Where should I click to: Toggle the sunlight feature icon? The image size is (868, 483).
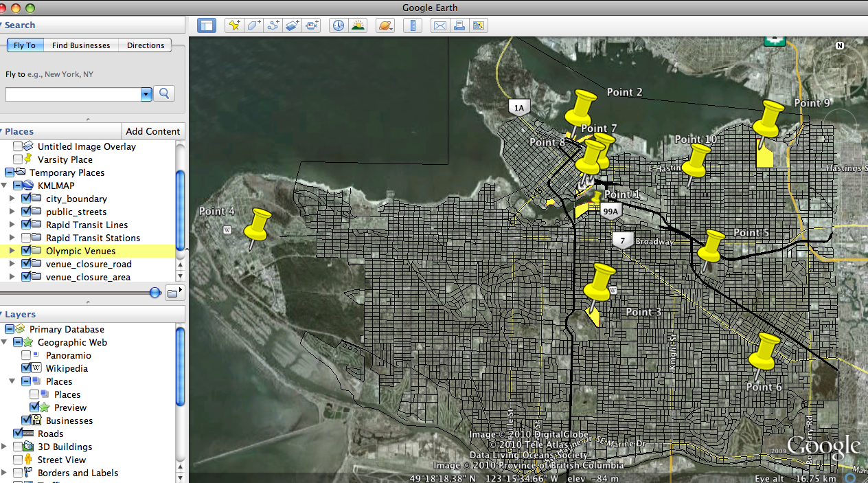358,25
